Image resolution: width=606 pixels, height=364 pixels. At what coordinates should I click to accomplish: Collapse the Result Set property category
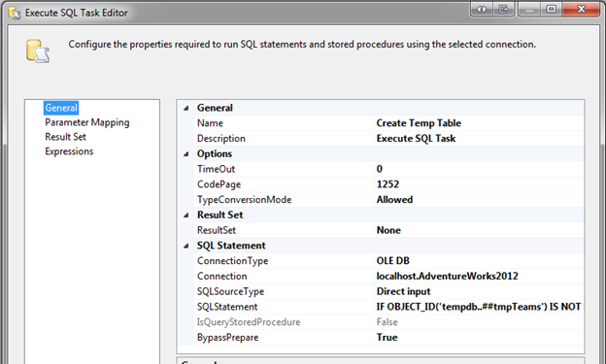coord(185,215)
